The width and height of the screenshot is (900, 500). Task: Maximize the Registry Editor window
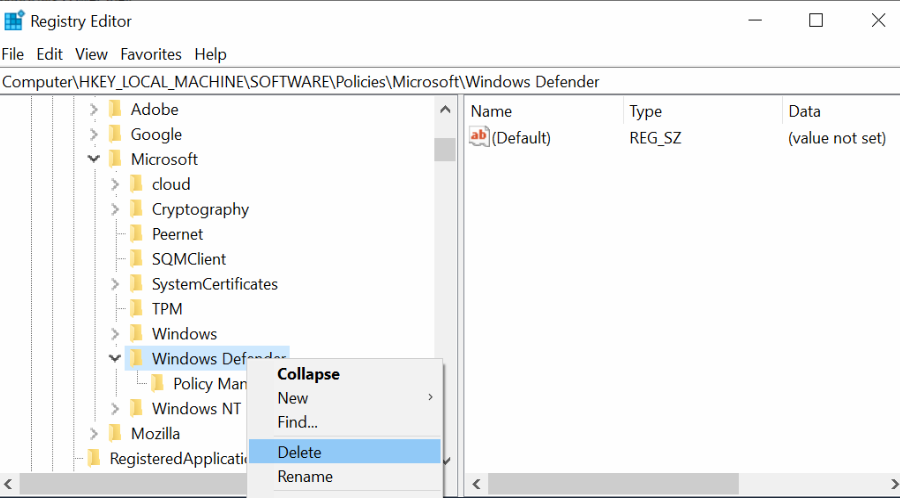(816, 21)
